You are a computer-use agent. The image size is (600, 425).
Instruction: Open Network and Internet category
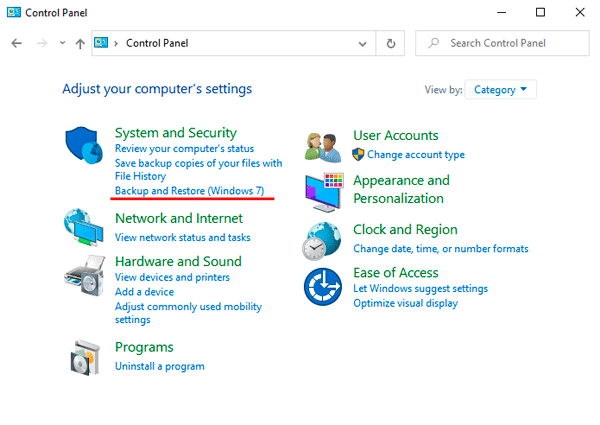(x=179, y=218)
